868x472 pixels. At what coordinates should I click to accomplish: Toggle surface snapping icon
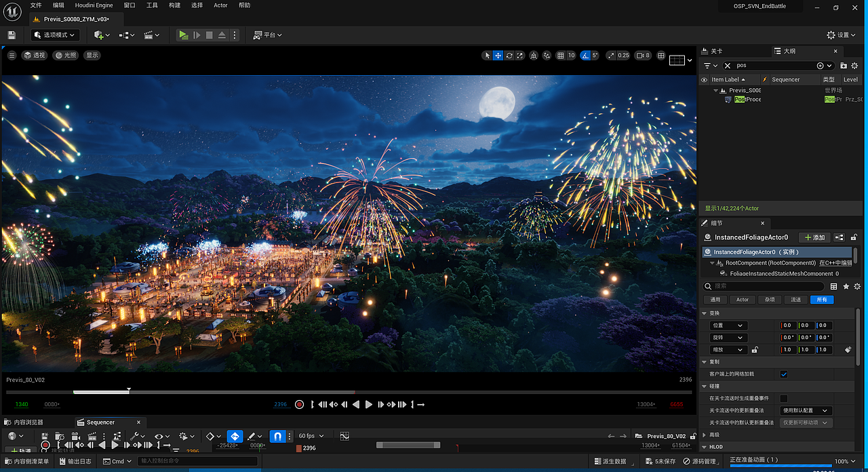point(547,56)
